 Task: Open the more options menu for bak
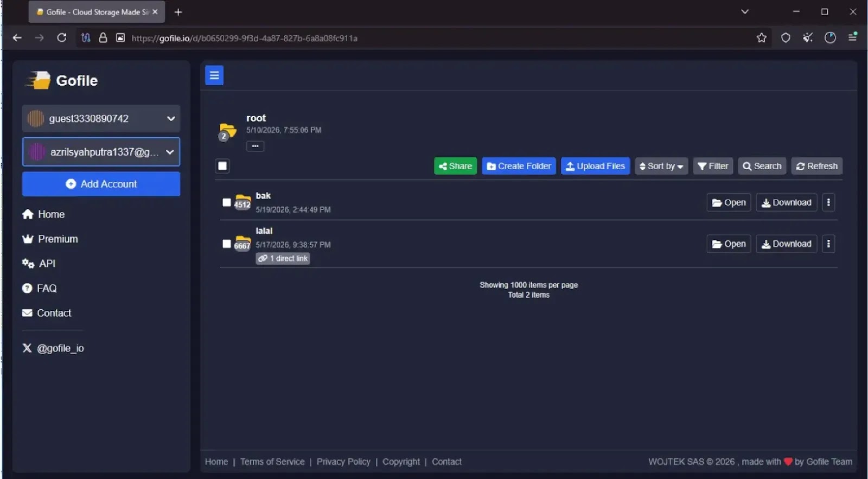click(828, 202)
